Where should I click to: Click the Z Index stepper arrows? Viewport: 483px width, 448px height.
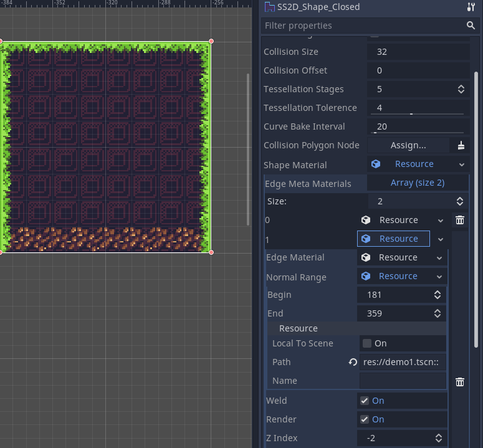(x=438, y=438)
